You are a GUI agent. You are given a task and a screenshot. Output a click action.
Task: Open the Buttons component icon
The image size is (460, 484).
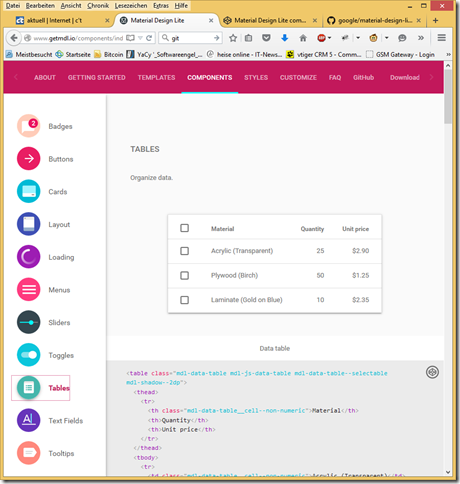tap(28, 159)
